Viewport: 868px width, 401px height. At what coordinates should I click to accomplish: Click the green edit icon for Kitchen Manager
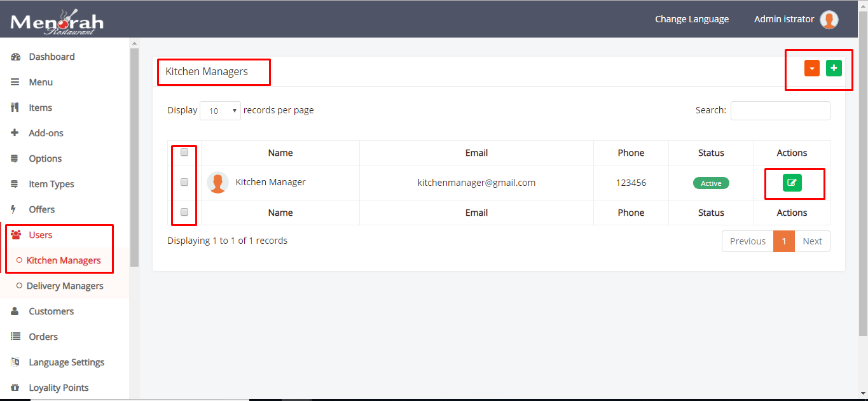pyautogui.click(x=792, y=183)
